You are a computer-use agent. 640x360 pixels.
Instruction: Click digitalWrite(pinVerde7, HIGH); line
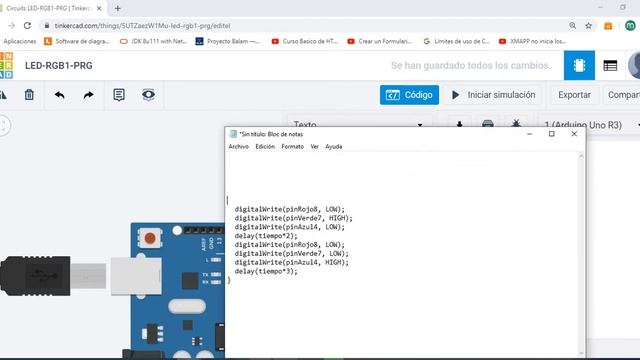point(293,218)
